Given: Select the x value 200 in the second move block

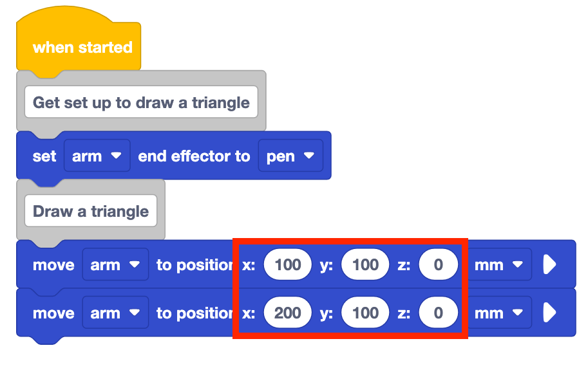Looking at the screenshot, I should point(288,313).
